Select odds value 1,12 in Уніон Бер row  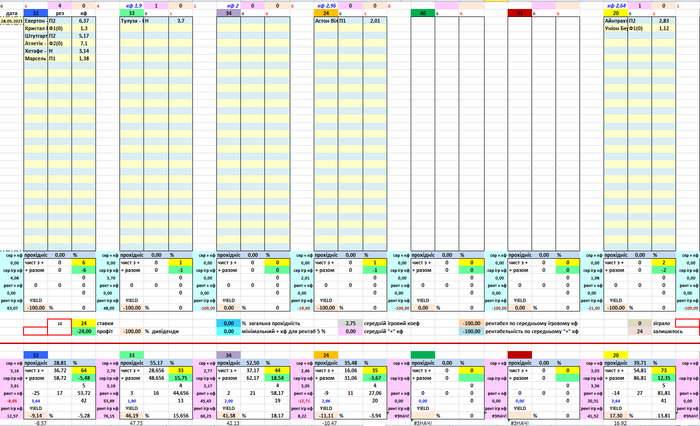[663, 29]
